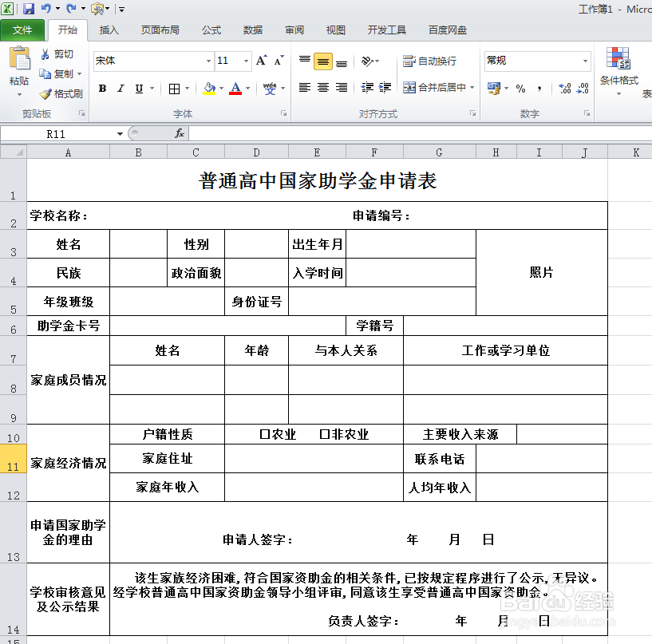
Task: Select column D header
Action: [x=256, y=152]
